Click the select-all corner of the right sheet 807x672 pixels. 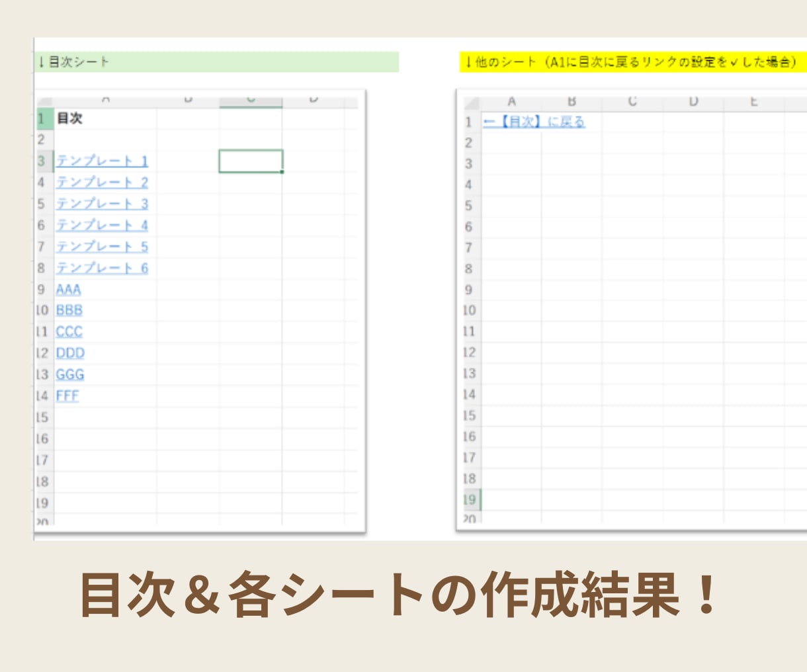coord(471,103)
